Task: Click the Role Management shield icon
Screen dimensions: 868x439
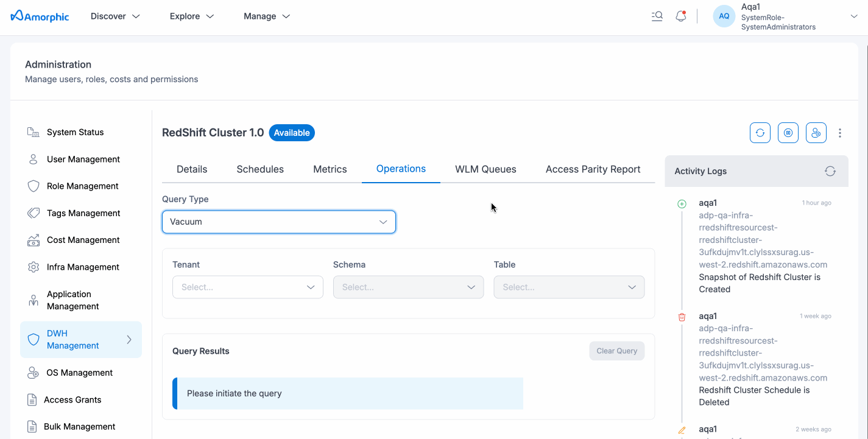Action: pyautogui.click(x=34, y=186)
